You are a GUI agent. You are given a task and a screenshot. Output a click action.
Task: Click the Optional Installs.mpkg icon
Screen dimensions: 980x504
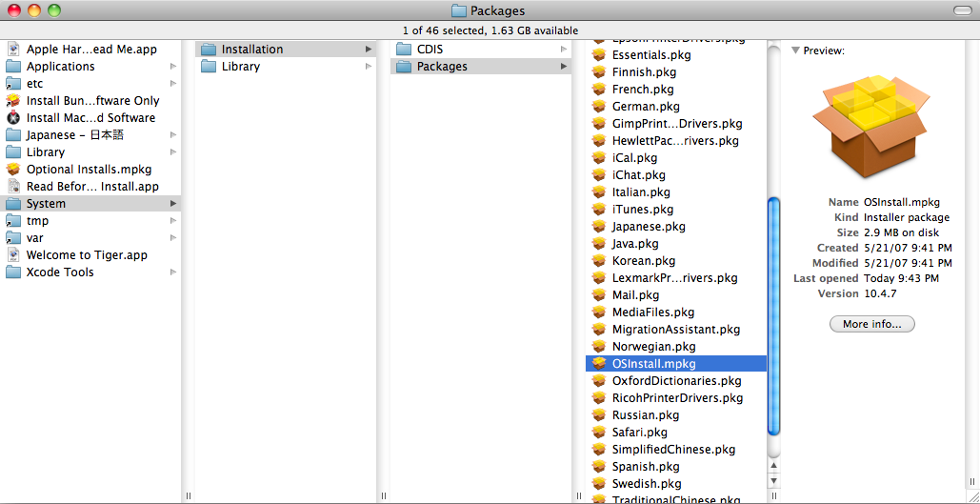click(13, 169)
